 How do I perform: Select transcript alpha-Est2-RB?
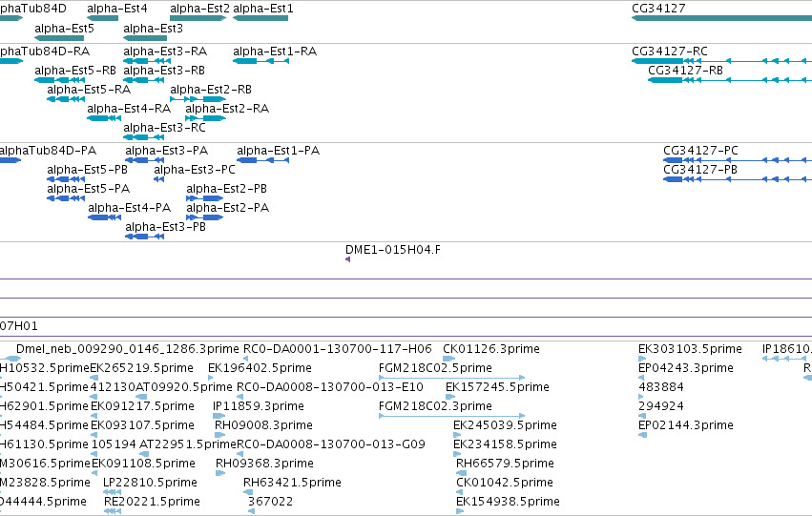(198, 99)
